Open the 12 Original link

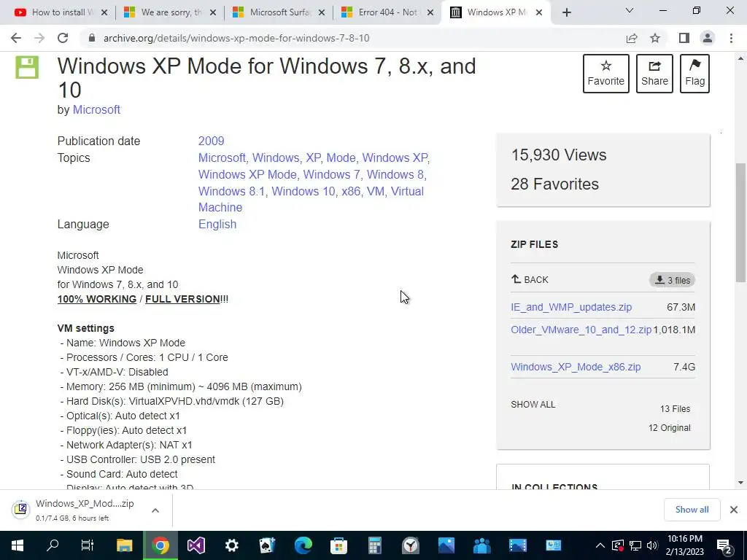point(670,427)
